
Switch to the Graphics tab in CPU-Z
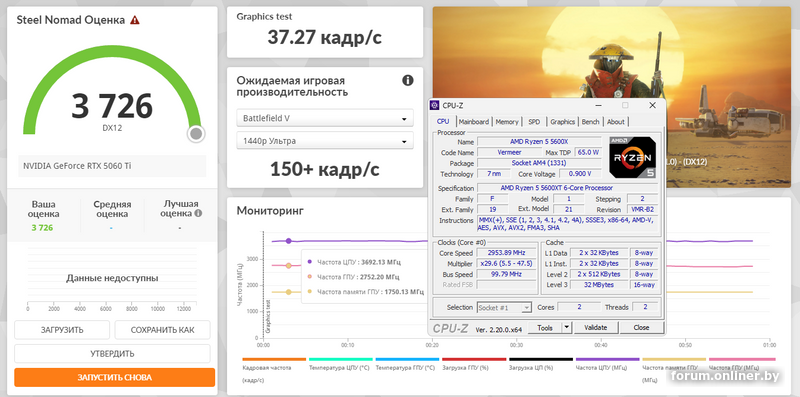562,122
